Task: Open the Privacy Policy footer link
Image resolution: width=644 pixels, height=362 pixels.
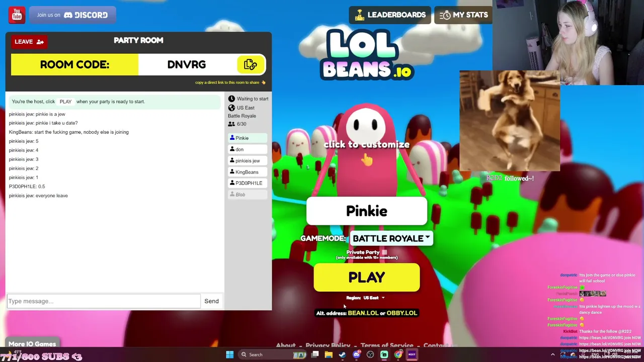Action: (x=328, y=345)
